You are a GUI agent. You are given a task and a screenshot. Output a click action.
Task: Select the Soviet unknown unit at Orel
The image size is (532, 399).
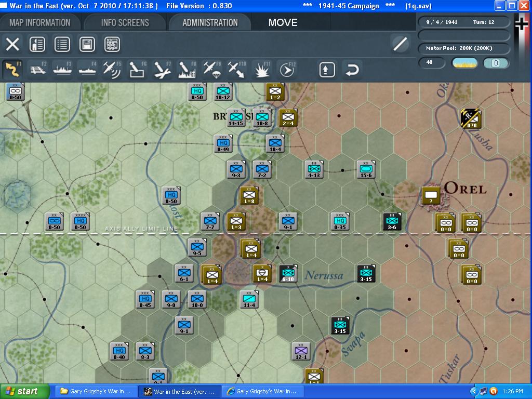click(x=431, y=196)
